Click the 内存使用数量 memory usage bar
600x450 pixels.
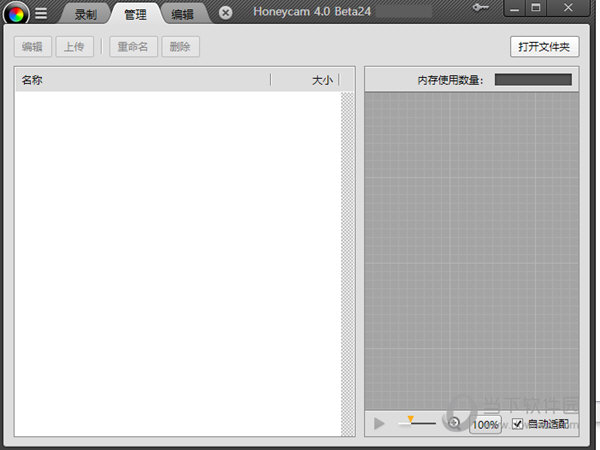(533, 80)
